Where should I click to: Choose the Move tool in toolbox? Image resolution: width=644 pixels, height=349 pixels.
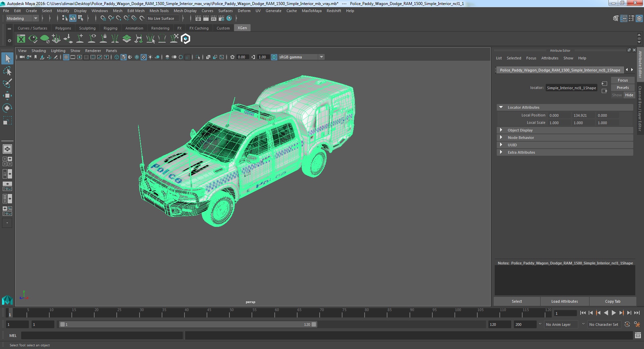7,96
